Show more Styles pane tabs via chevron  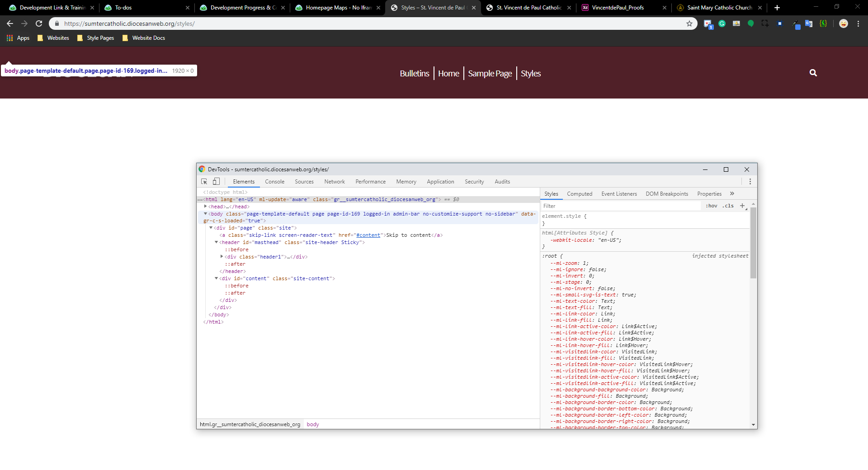pyautogui.click(x=732, y=194)
